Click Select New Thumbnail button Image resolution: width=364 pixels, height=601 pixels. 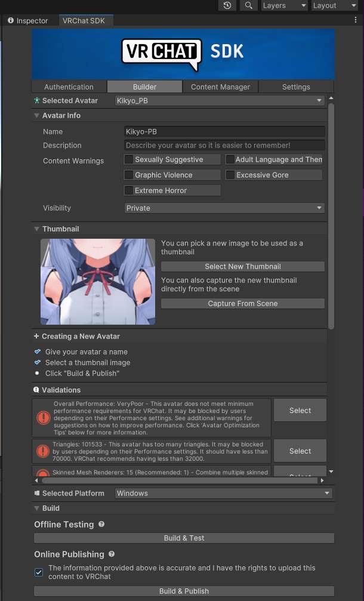(x=242, y=266)
